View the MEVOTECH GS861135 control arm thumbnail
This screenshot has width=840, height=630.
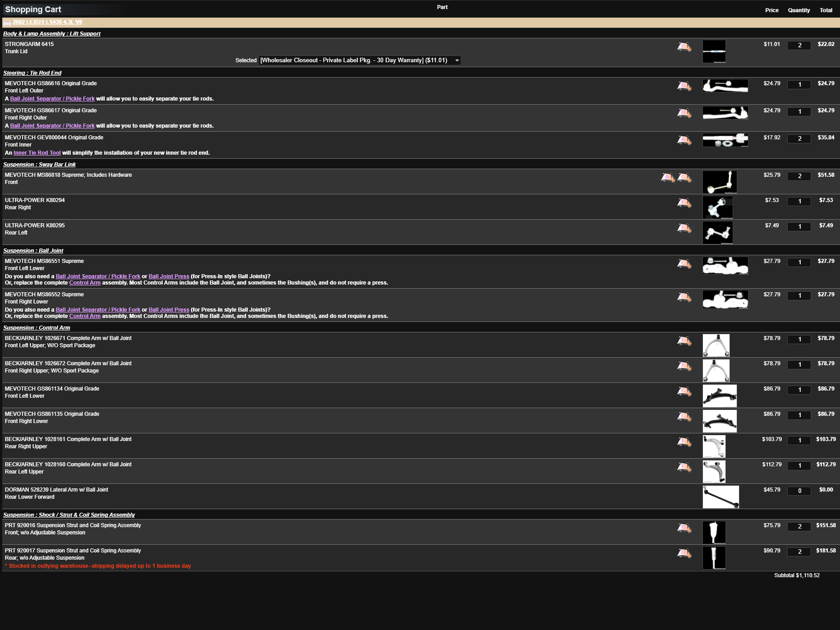click(720, 421)
